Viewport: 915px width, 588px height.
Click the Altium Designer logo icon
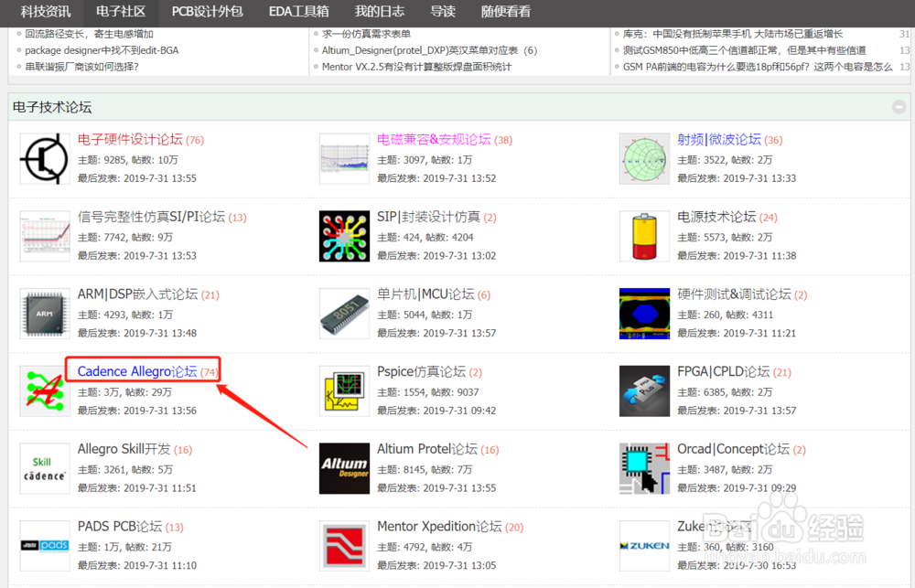pos(344,468)
